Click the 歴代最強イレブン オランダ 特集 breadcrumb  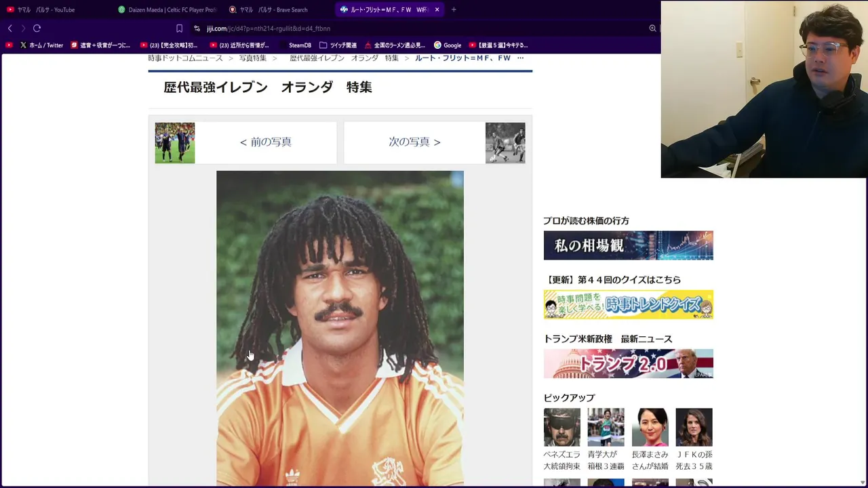coord(344,58)
